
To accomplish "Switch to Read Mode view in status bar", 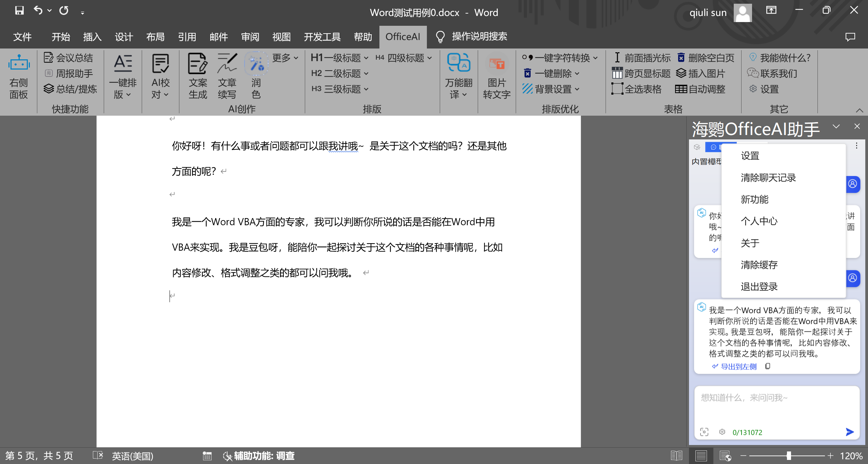I will click(x=676, y=456).
